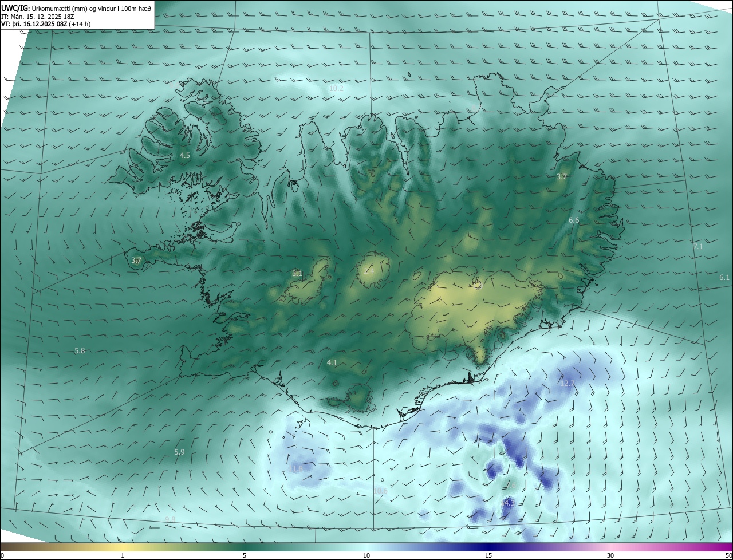733x560 pixels.
Task: Click the 4.5 value on the Westfjords
Action: 184,155
